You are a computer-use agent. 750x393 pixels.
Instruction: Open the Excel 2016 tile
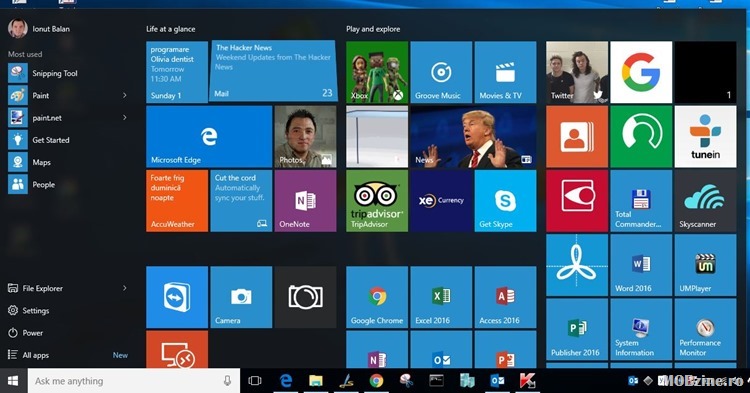point(441,297)
